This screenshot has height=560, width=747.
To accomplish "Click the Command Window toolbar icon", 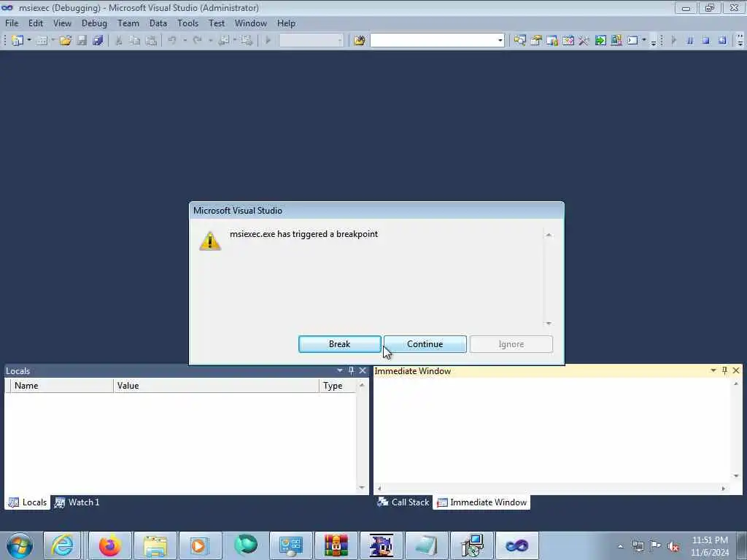I will 632,41.
